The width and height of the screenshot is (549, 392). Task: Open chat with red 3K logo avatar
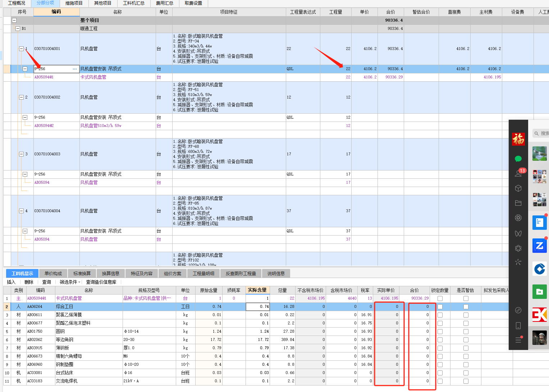pyautogui.click(x=540, y=315)
